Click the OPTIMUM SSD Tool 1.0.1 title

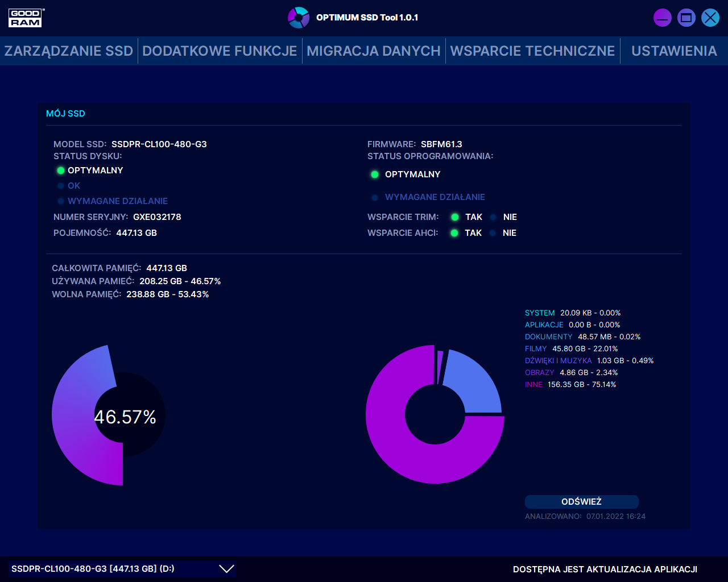click(x=367, y=18)
